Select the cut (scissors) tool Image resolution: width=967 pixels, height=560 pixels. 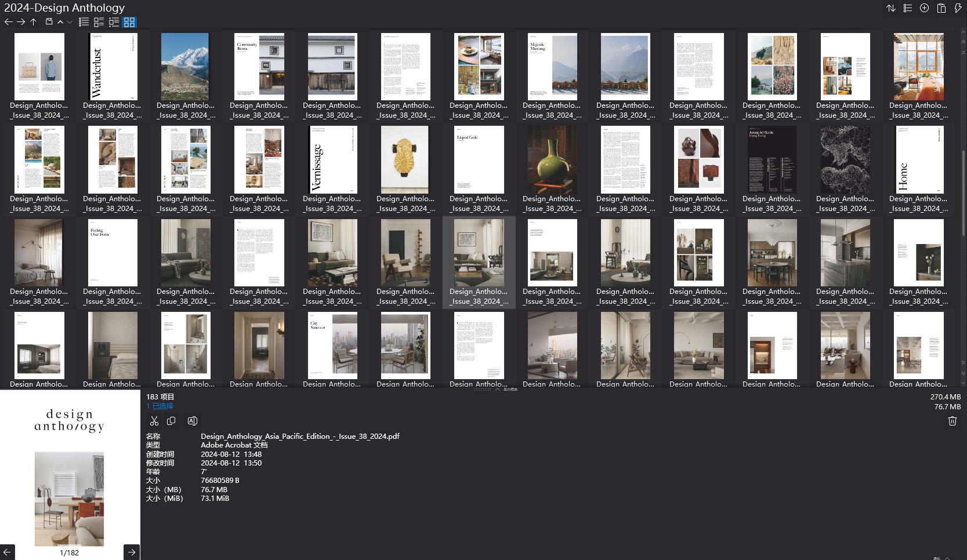[154, 421]
